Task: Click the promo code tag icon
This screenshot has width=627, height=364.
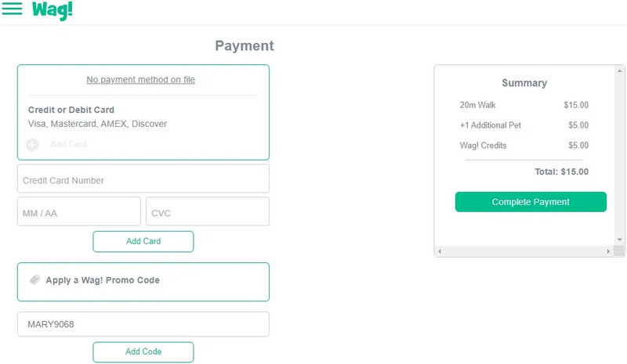Action: point(34,280)
